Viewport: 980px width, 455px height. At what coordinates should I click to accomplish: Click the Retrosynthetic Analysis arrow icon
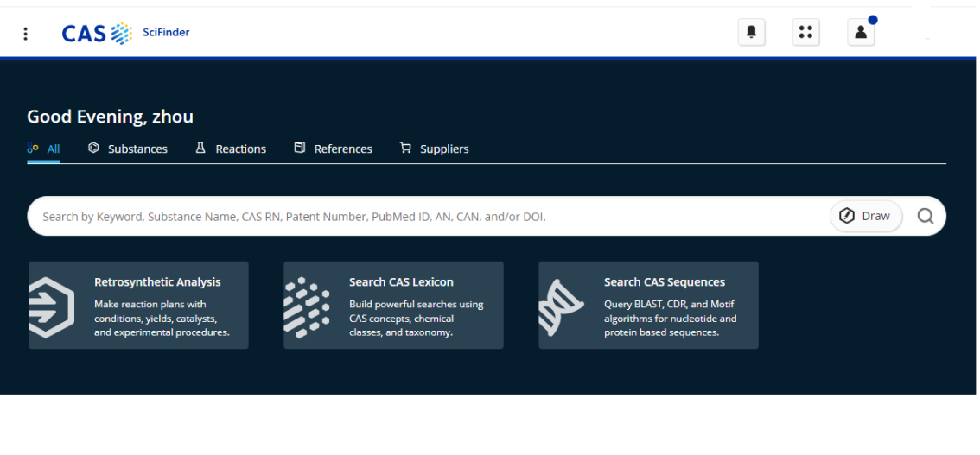click(51, 306)
